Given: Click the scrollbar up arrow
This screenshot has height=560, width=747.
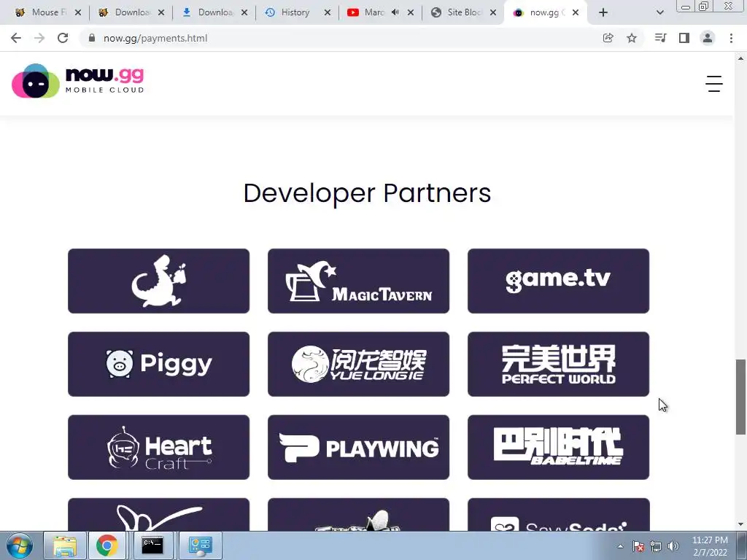Looking at the screenshot, I should [740, 58].
